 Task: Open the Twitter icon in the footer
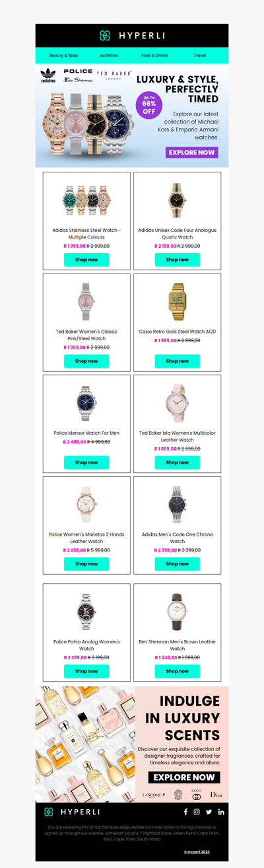click(x=209, y=812)
